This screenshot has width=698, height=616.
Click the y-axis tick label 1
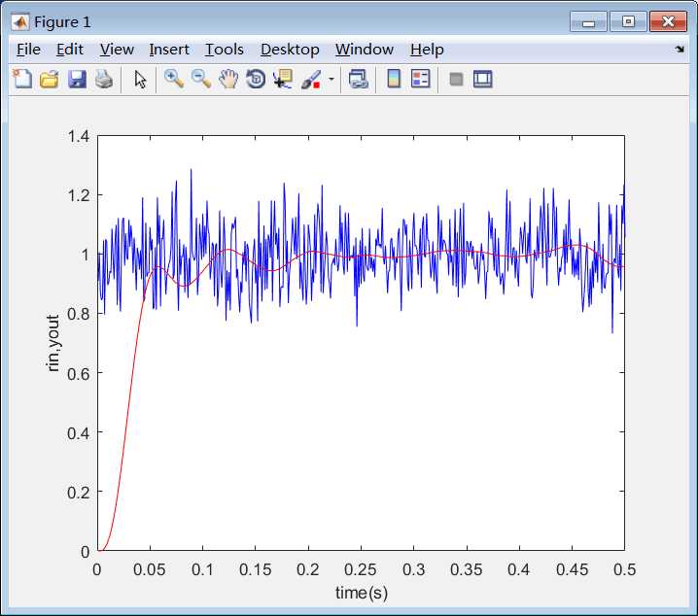point(86,255)
